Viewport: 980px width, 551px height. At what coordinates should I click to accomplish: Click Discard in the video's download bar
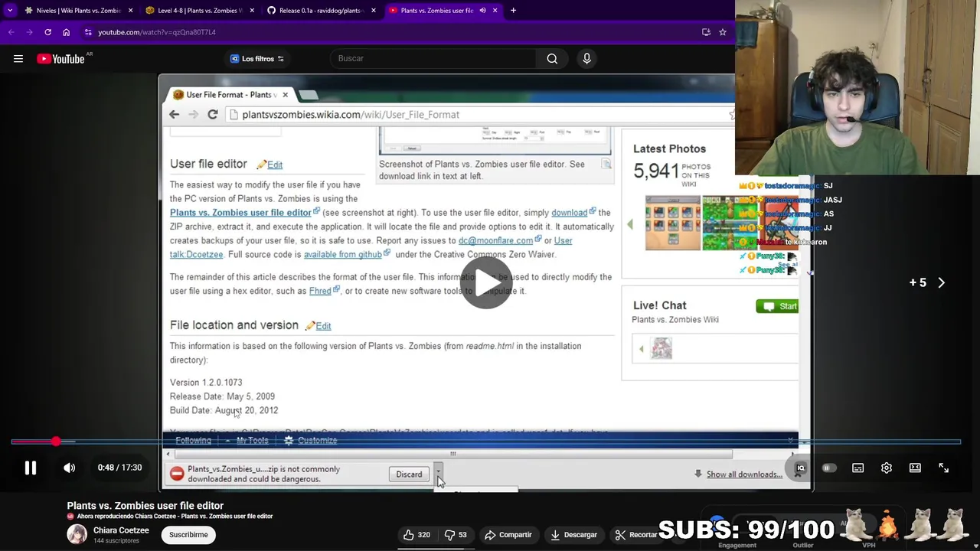[409, 474]
